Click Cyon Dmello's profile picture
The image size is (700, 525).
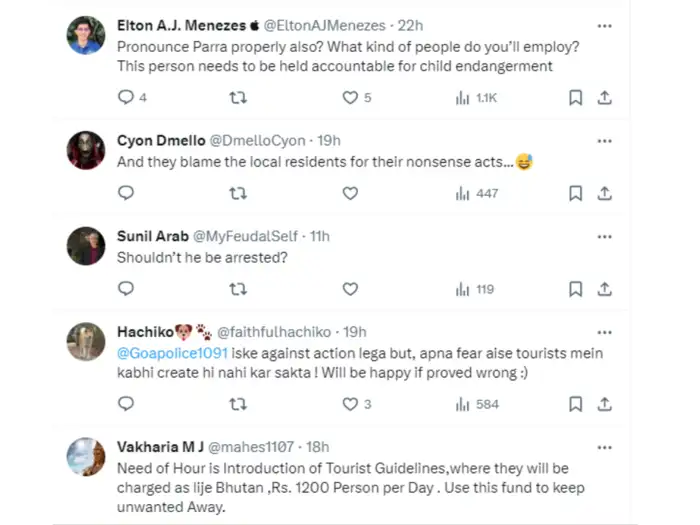click(x=86, y=150)
